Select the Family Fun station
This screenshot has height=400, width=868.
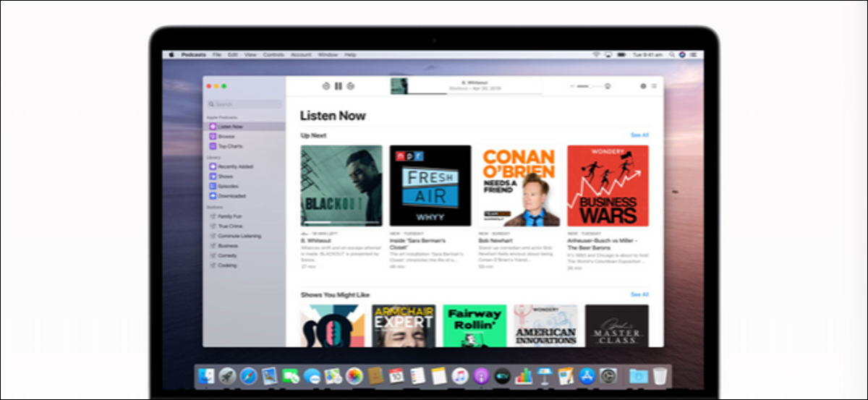tap(244, 216)
